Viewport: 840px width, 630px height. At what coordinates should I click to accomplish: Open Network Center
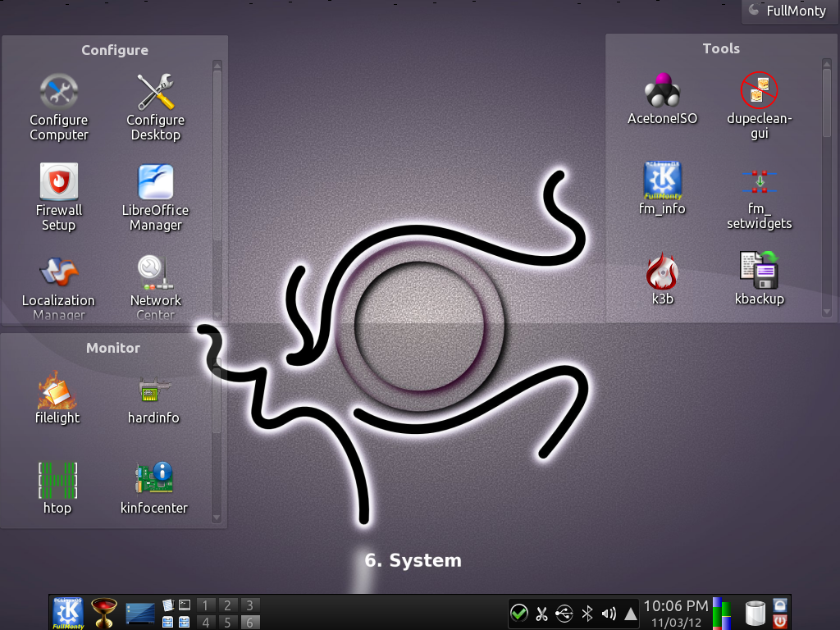pyautogui.click(x=155, y=286)
